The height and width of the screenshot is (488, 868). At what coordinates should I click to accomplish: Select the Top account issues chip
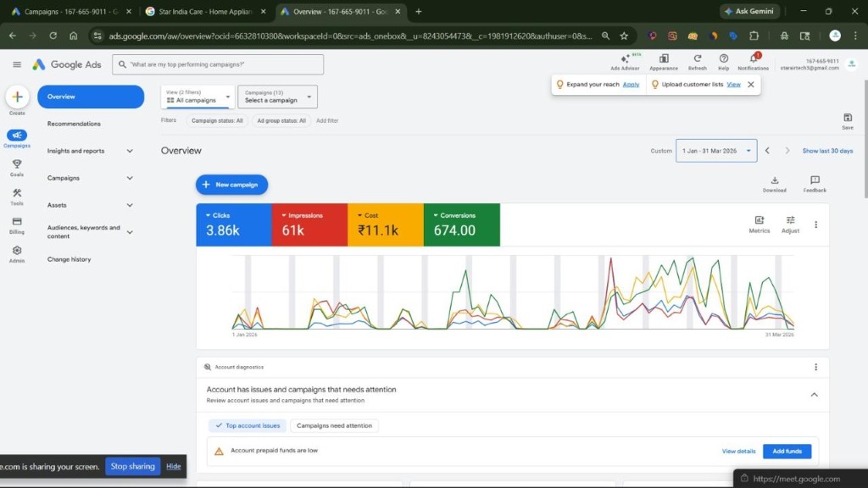247,425
